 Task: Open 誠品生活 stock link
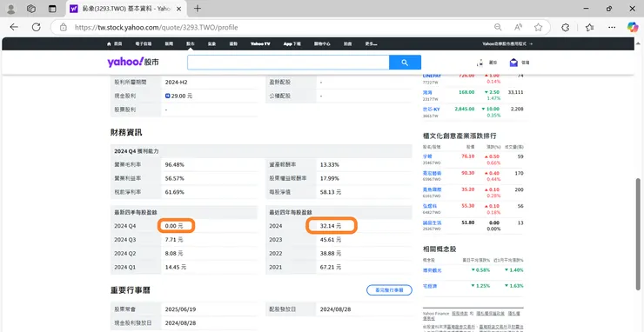[432, 222]
